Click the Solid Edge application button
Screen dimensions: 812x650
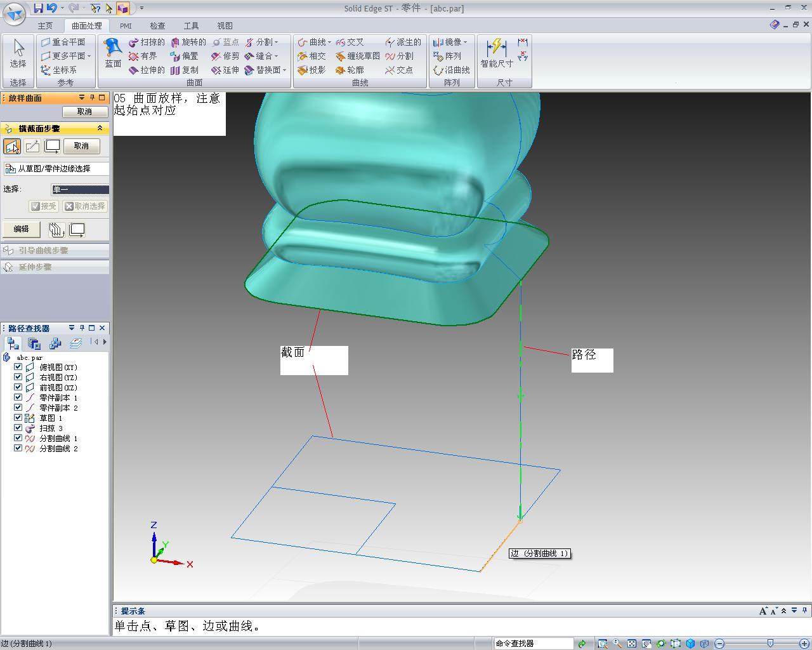15,13
